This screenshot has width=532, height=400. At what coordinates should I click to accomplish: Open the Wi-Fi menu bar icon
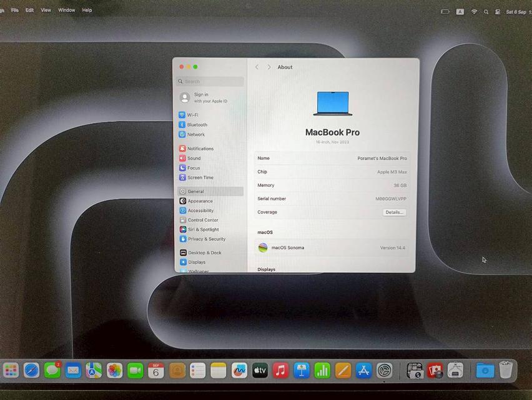click(x=474, y=12)
